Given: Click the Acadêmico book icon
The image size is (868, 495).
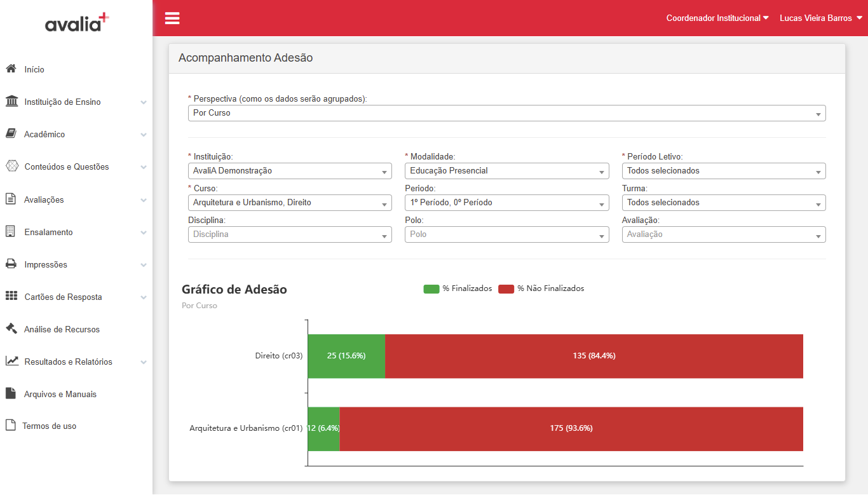Looking at the screenshot, I should 11,133.
